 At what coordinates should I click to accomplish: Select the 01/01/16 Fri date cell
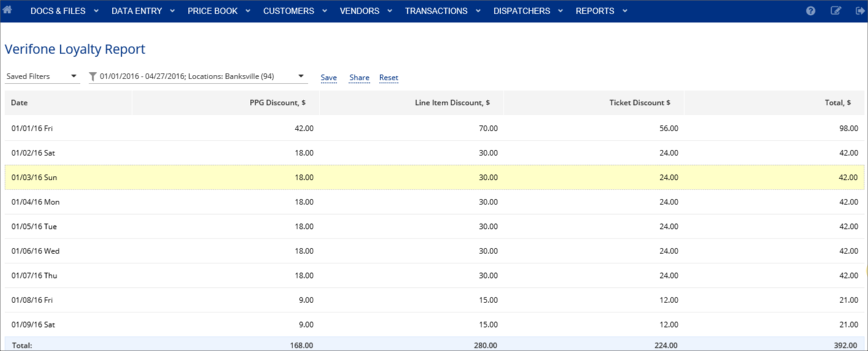(32, 128)
